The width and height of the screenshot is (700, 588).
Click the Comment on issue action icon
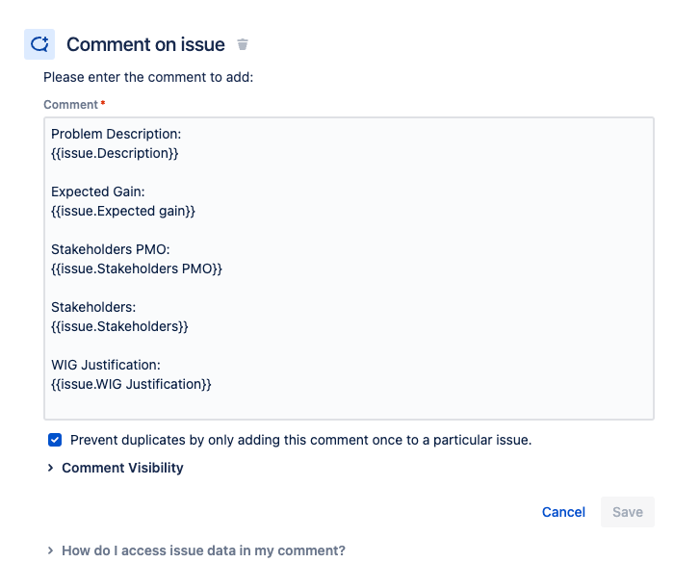click(x=39, y=44)
